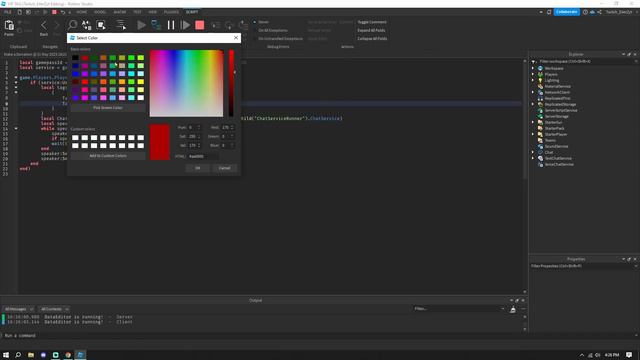
Task: Click the small red stop icon in quick access bar
Action: [x=54, y=12]
